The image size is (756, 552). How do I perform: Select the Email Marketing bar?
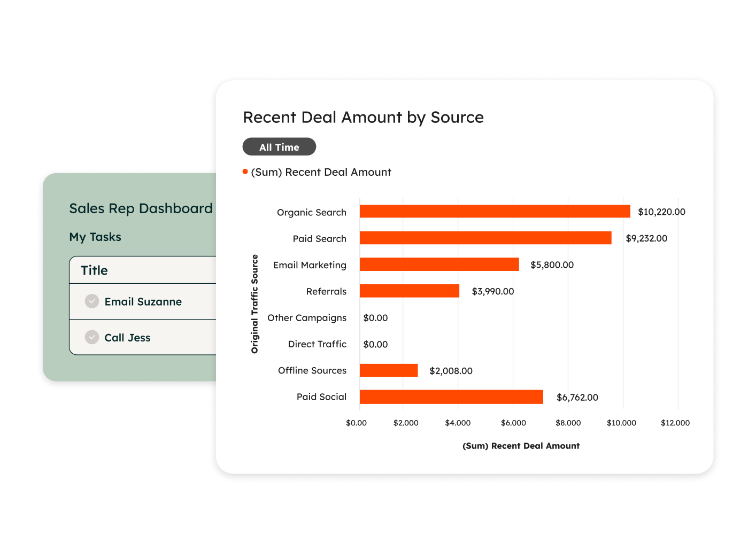click(439, 265)
